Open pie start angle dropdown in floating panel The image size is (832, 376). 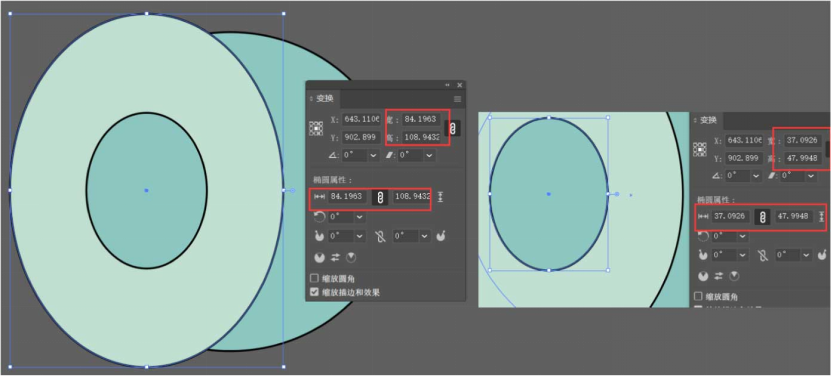tap(360, 237)
